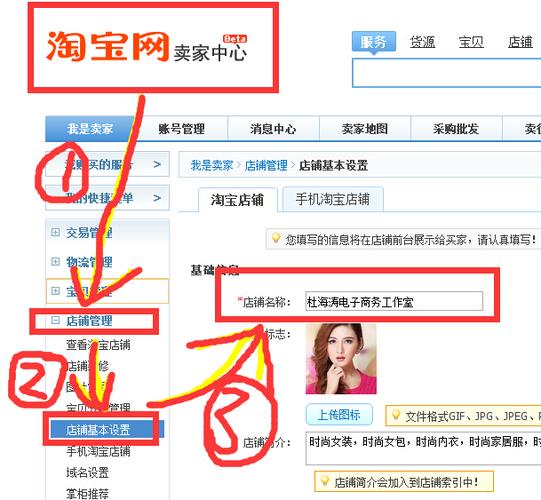Open 域名设置 in sidebar

(87, 472)
